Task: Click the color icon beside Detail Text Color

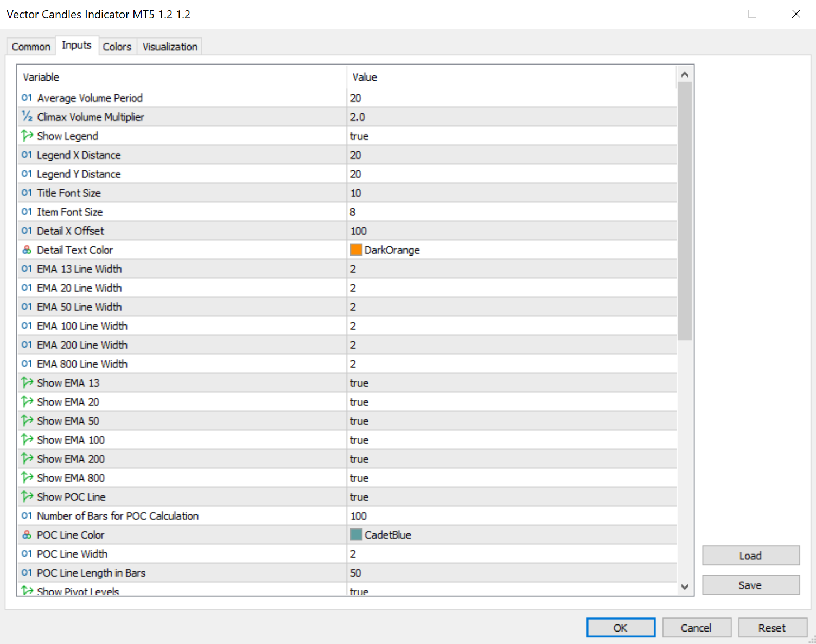Action: 27,250
